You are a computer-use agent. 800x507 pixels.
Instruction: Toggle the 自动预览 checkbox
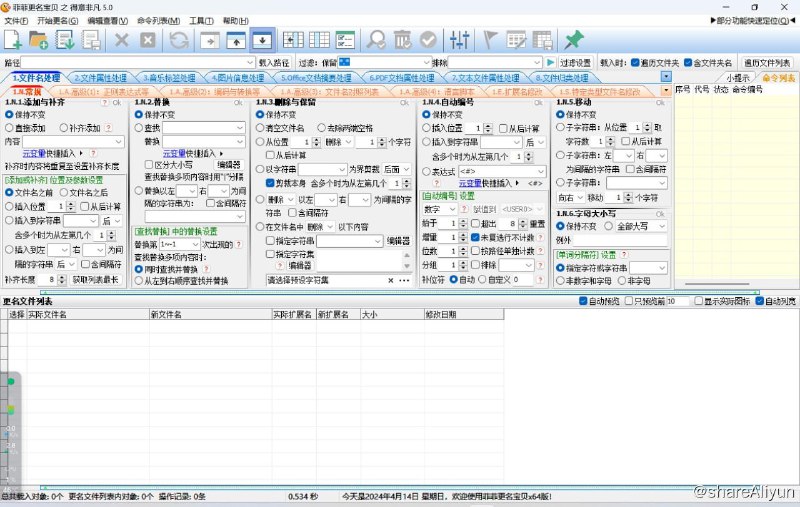click(585, 301)
